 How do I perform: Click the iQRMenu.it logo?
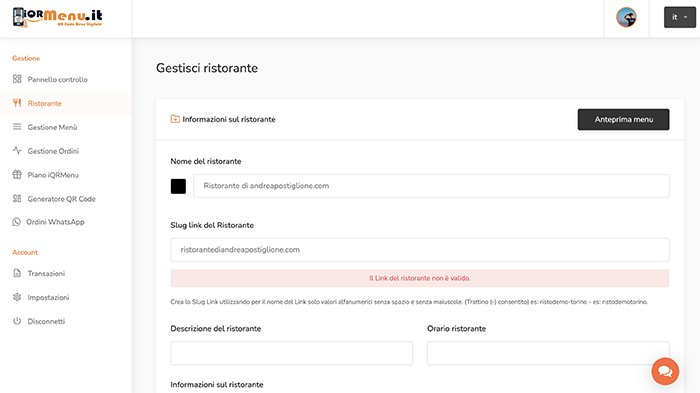coord(57,17)
